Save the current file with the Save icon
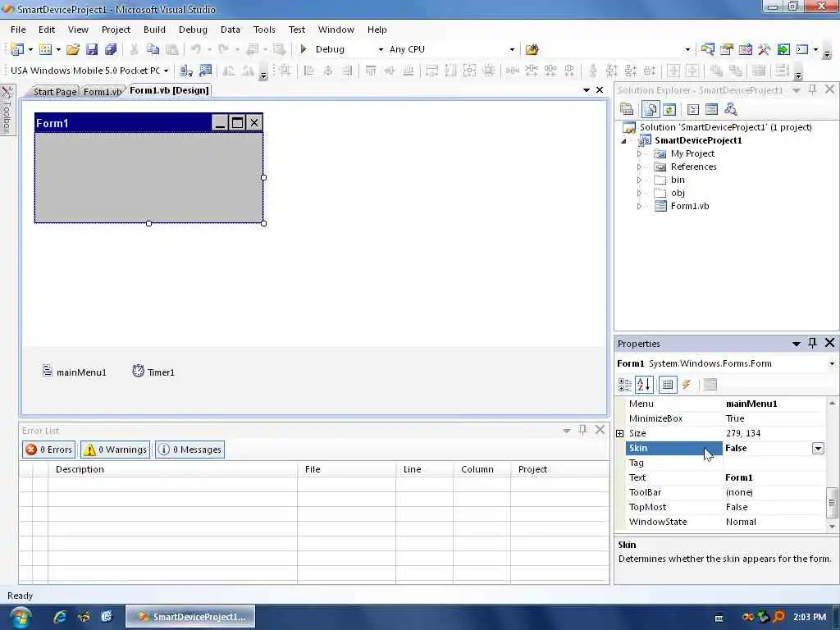 [x=92, y=49]
